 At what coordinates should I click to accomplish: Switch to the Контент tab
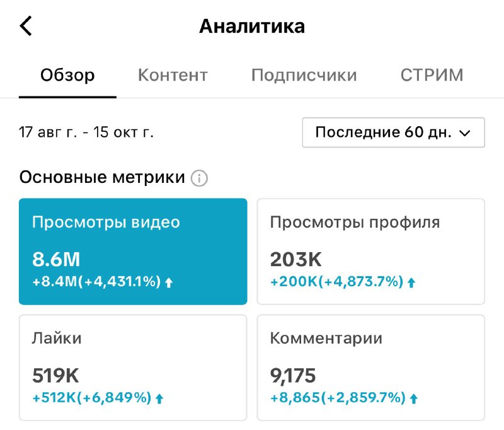pos(173,75)
